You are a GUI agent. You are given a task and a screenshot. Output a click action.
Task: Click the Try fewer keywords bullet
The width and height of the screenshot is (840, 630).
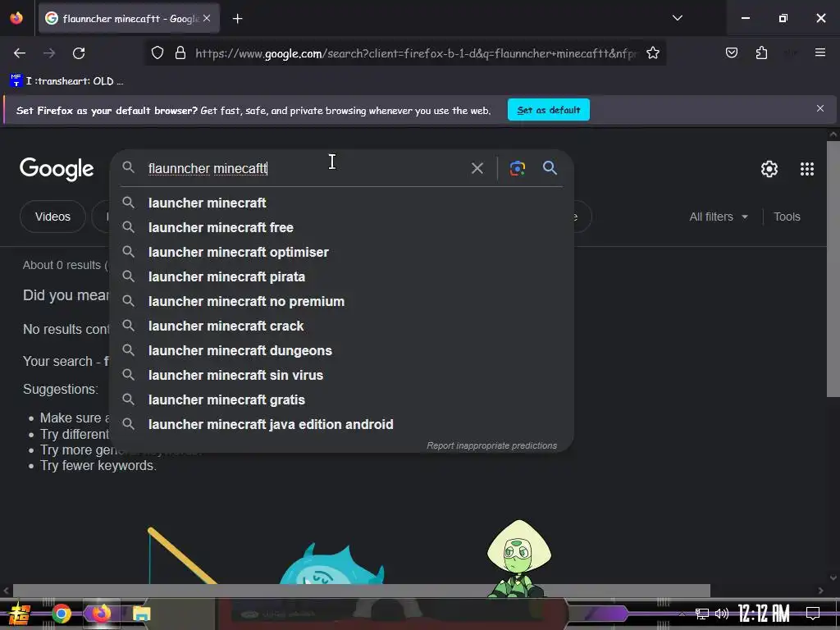(98, 466)
